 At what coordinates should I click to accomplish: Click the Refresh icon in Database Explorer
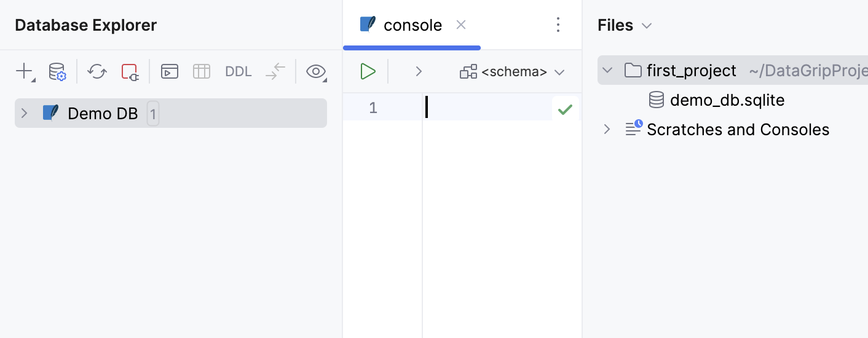pos(97,71)
